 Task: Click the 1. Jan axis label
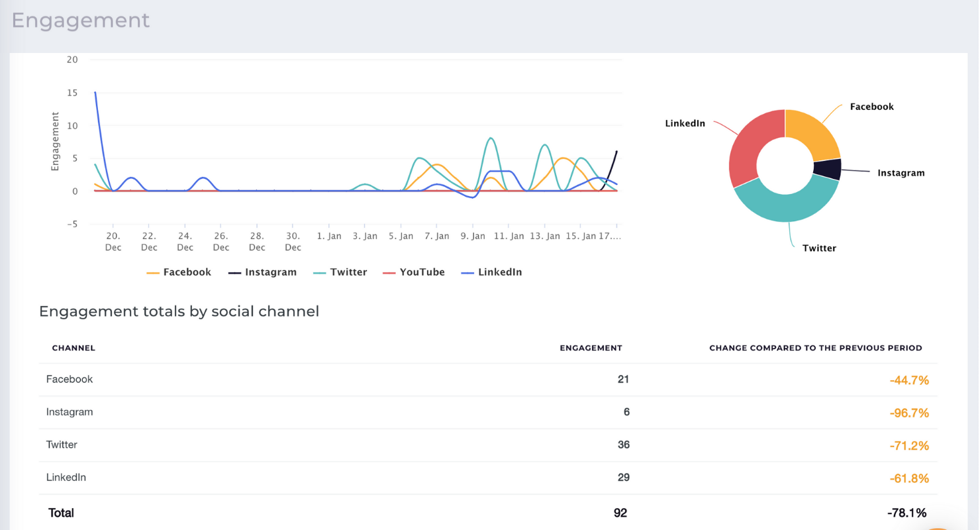329,236
